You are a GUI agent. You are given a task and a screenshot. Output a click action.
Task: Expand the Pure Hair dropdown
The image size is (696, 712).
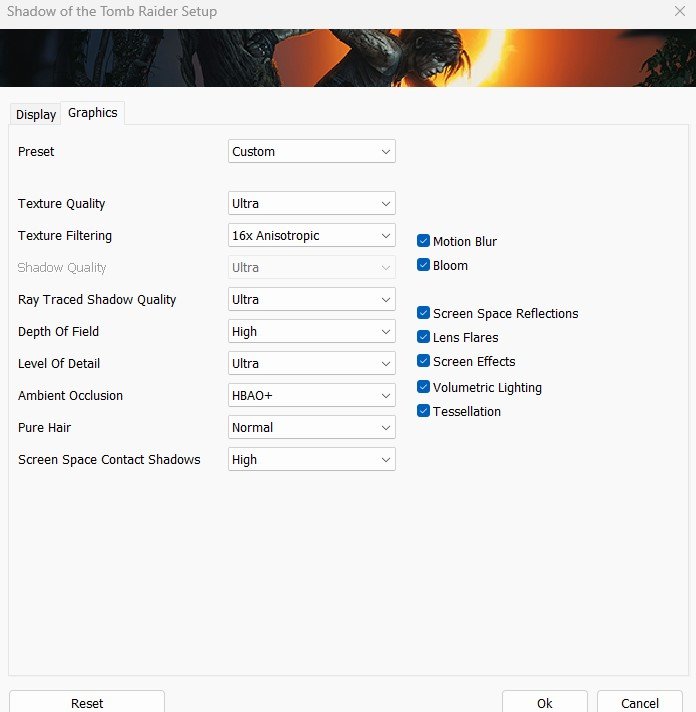click(x=311, y=427)
